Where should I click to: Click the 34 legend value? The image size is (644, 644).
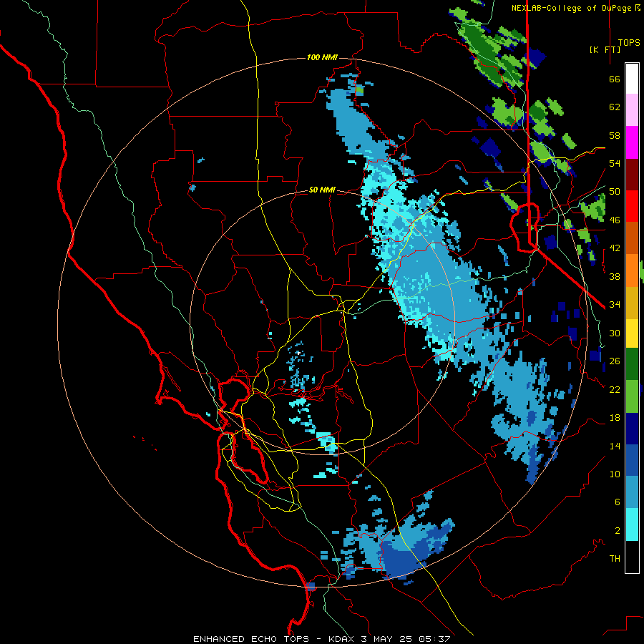click(615, 305)
